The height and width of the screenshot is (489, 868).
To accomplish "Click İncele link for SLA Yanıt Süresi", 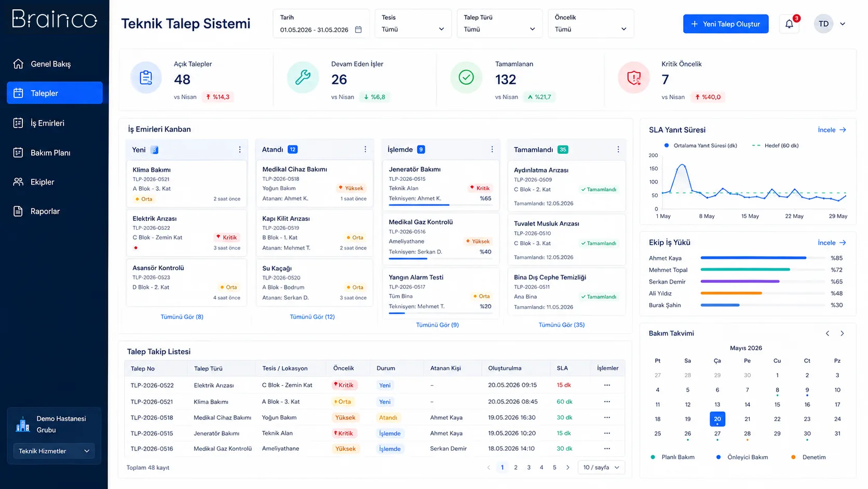I will click(832, 130).
